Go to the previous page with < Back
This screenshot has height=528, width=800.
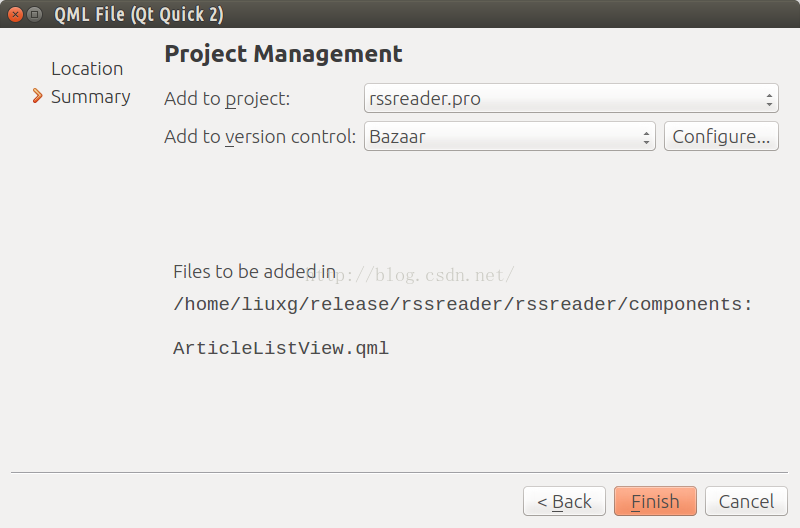click(564, 501)
